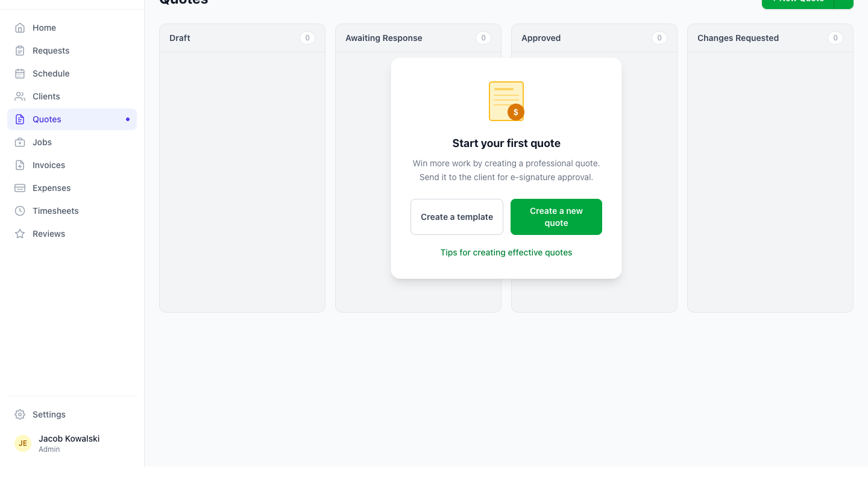Image resolution: width=868 pixels, height=488 pixels.
Task: Select the Timesheets clock icon
Action: [20, 211]
